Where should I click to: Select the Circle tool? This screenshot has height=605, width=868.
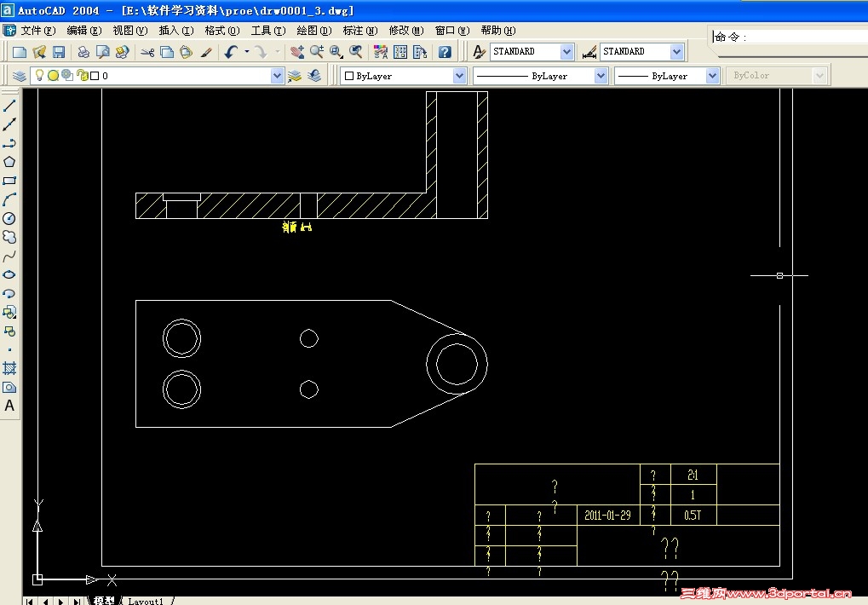[9, 218]
